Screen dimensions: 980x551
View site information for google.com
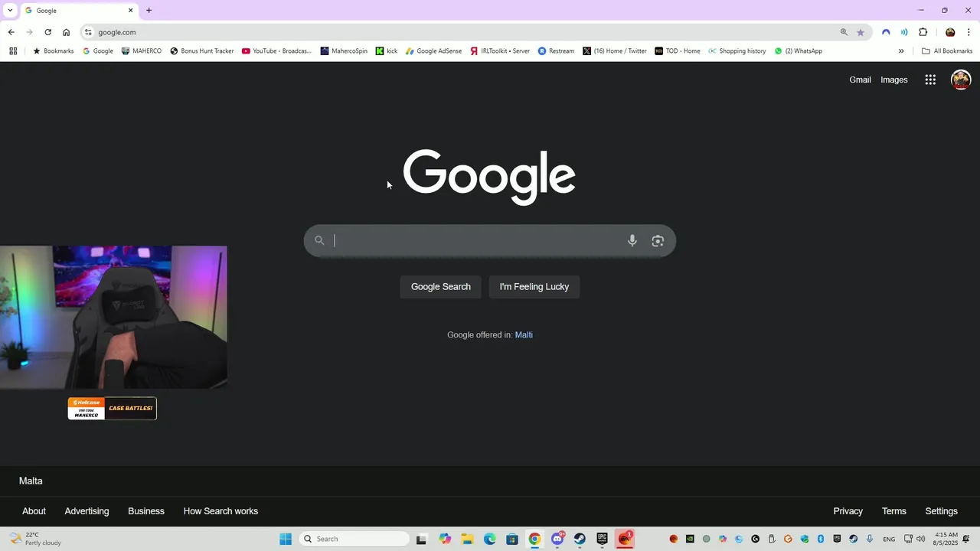(88, 32)
